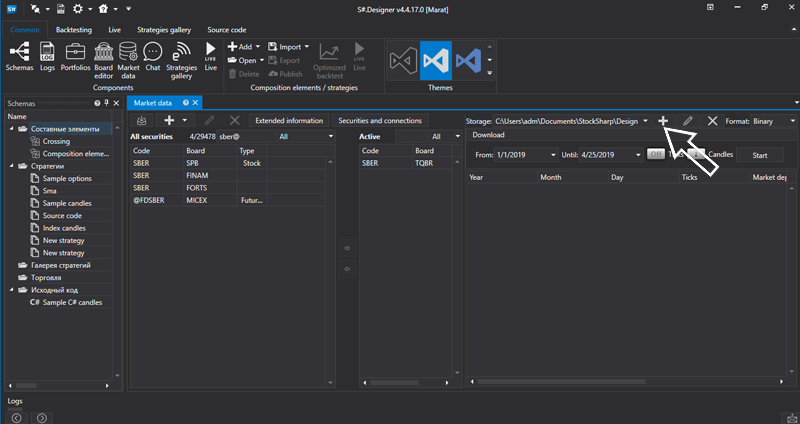The width and height of the screenshot is (800, 424).
Task: Toggle the Ticks Off switch
Action: [656, 155]
